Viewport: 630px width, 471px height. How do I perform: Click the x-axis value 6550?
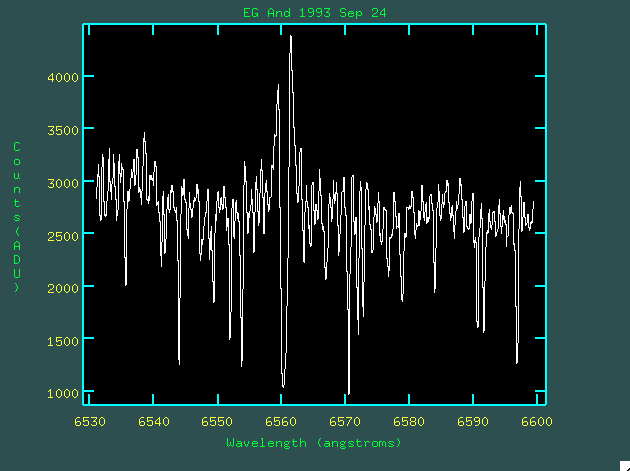(x=217, y=422)
